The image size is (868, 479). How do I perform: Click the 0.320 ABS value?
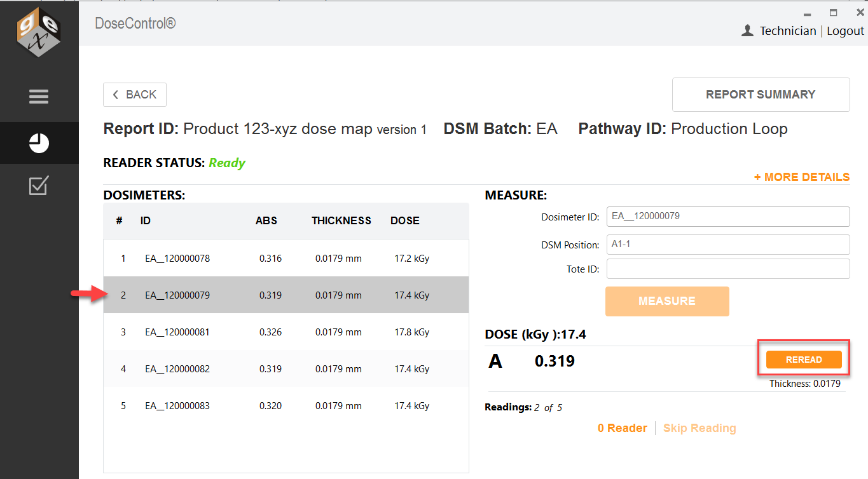(x=271, y=406)
